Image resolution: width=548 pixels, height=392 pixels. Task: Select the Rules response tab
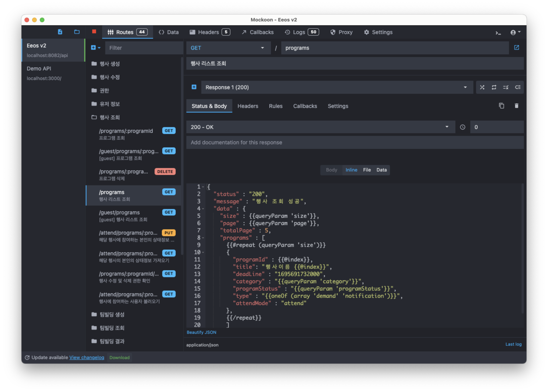point(276,106)
